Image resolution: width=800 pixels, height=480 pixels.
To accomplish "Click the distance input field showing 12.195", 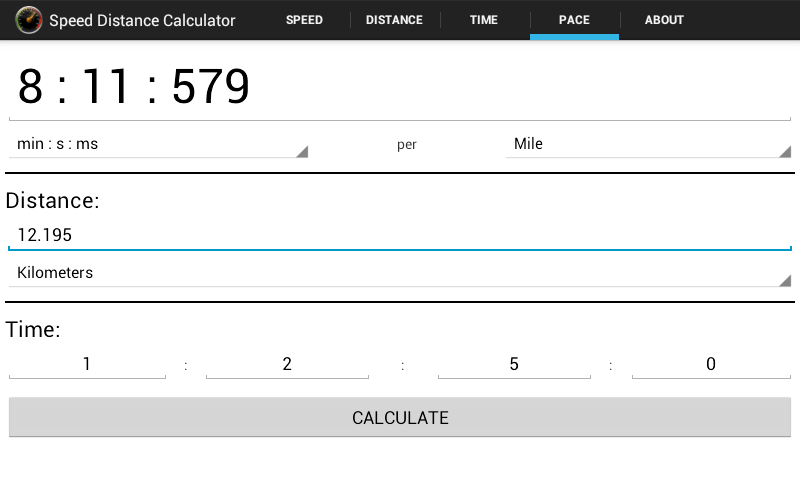I will tap(399, 235).
